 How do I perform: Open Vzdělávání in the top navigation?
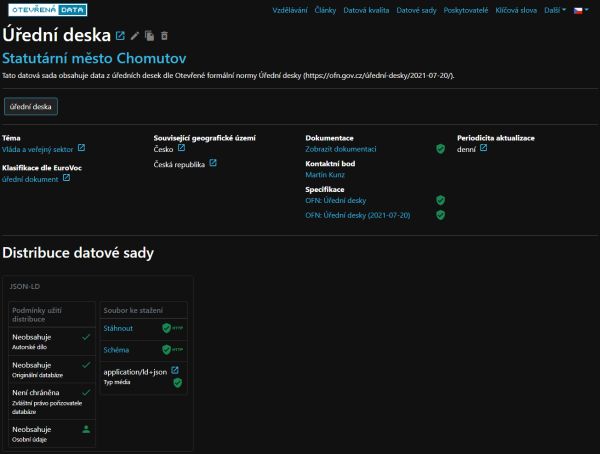coord(290,10)
